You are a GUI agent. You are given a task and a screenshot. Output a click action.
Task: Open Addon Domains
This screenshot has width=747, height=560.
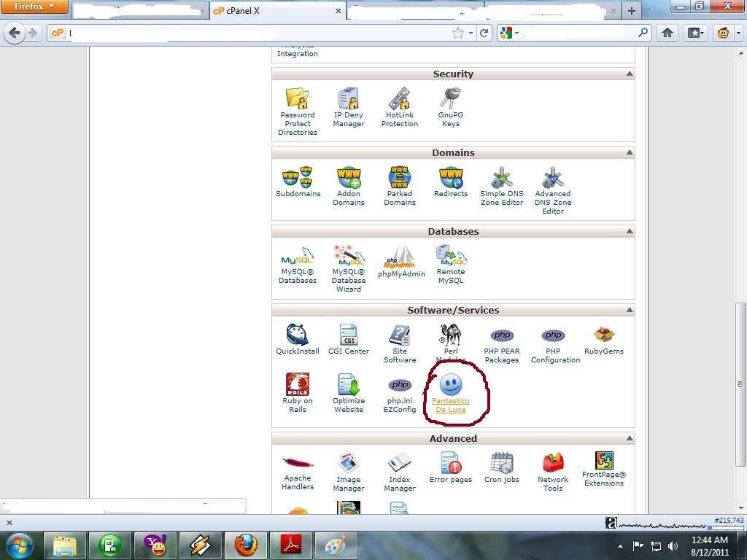click(x=348, y=186)
